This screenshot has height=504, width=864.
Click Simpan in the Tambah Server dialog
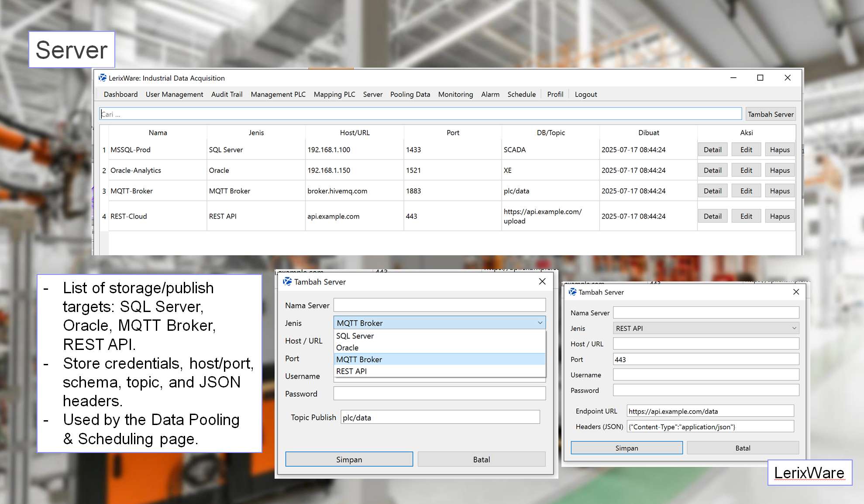[348, 459]
